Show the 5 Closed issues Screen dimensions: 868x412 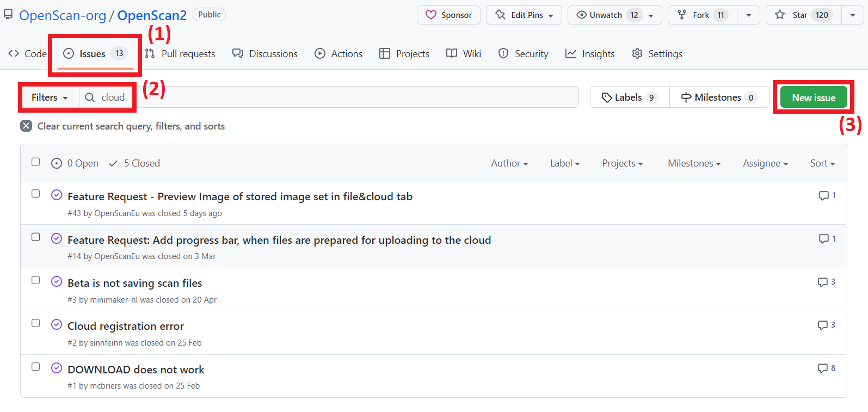(134, 163)
